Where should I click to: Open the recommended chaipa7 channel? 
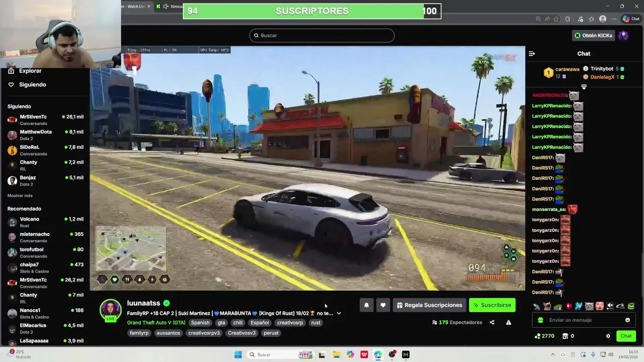point(45,267)
